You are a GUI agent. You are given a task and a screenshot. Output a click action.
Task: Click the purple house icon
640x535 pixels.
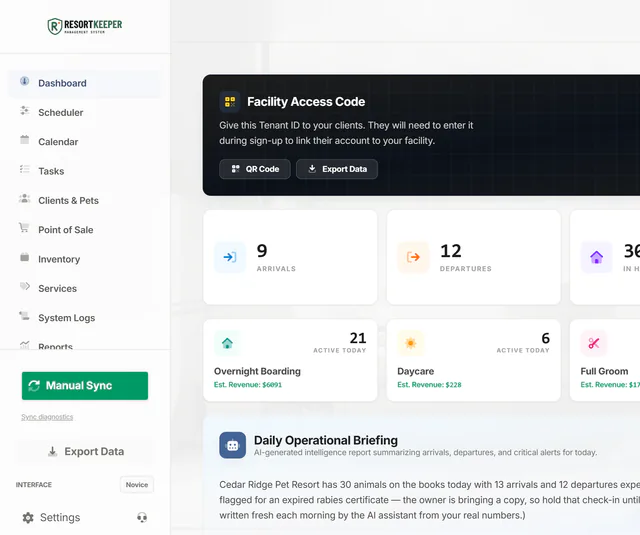pyautogui.click(x=596, y=257)
